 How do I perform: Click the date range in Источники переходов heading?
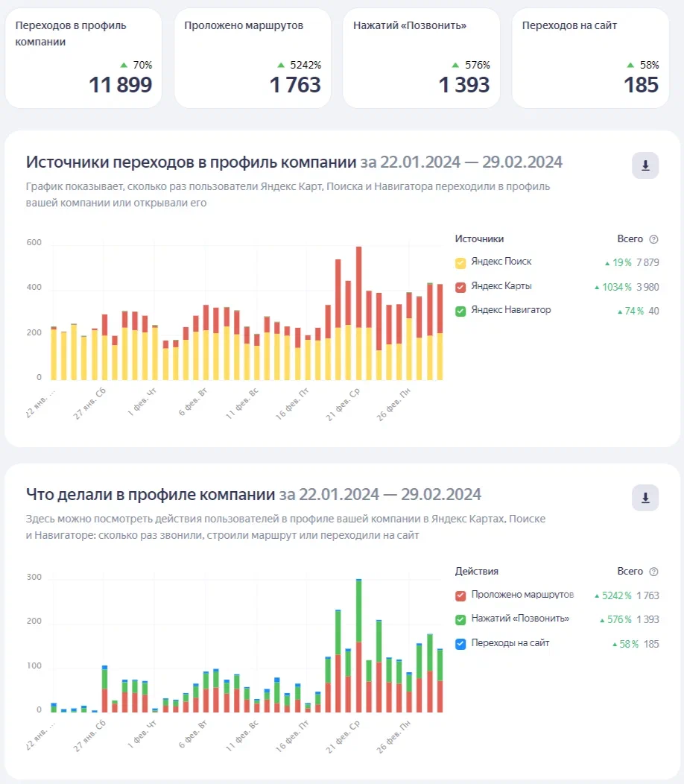461,163
